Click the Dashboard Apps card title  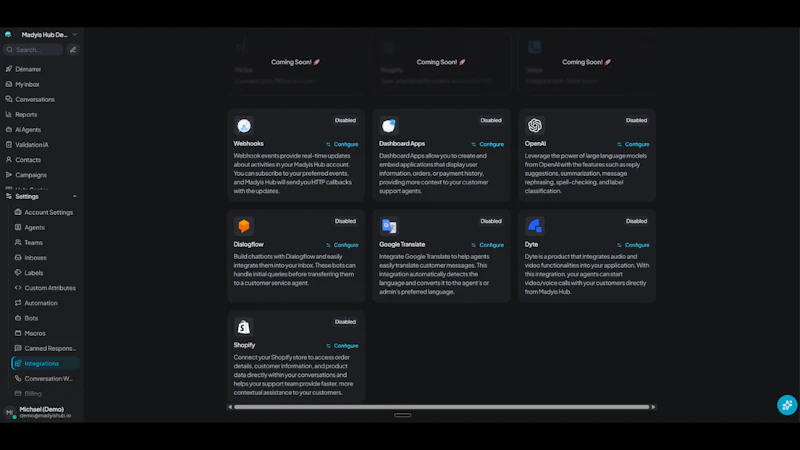(402, 144)
